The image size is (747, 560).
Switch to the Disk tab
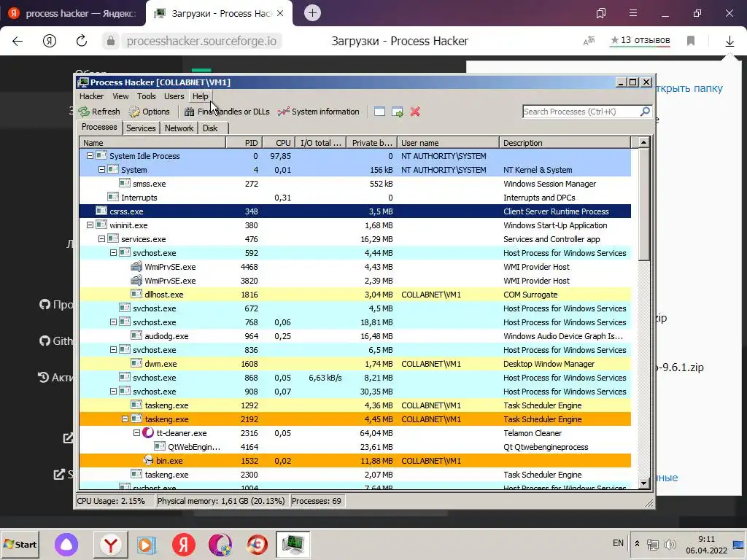coord(210,128)
